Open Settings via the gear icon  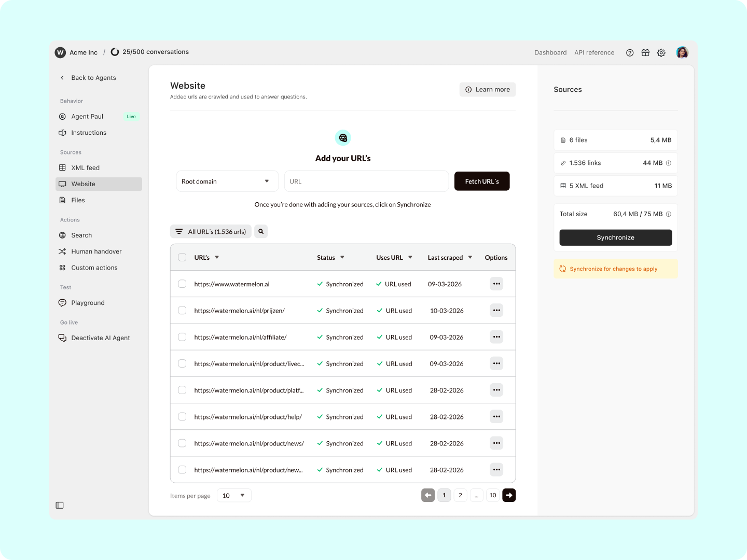[x=661, y=52]
